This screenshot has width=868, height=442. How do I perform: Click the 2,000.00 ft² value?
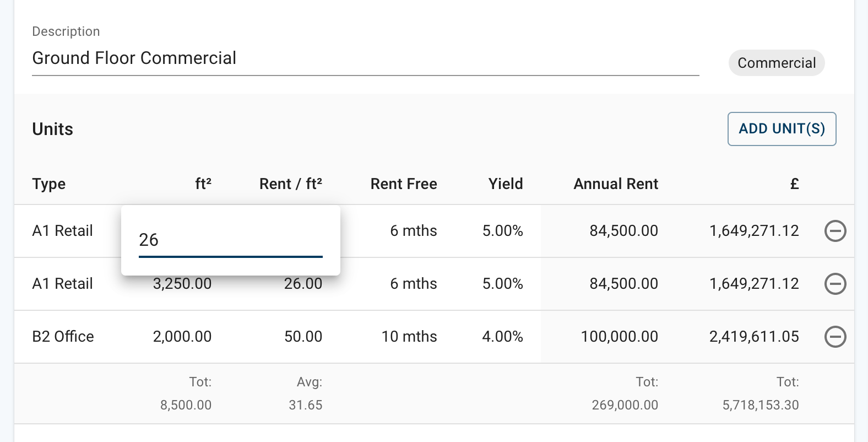182,337
